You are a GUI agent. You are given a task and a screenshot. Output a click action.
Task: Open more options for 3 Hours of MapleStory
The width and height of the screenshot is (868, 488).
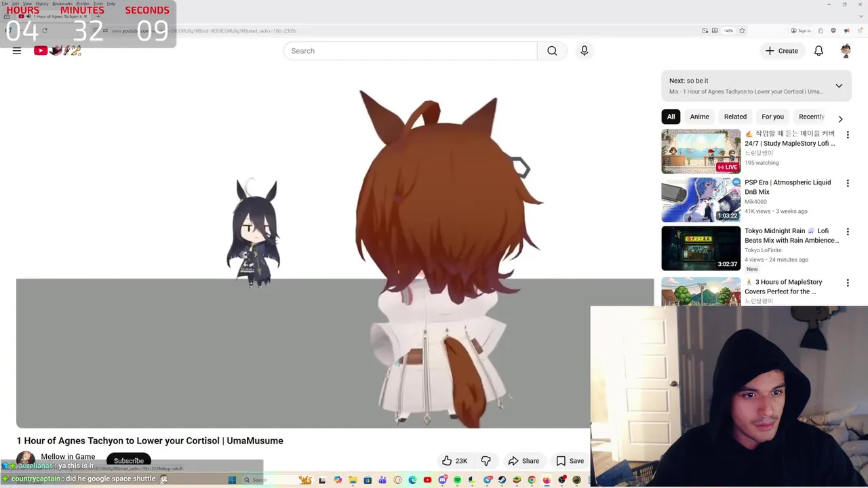pyautogui.click(x=848, y=283)
